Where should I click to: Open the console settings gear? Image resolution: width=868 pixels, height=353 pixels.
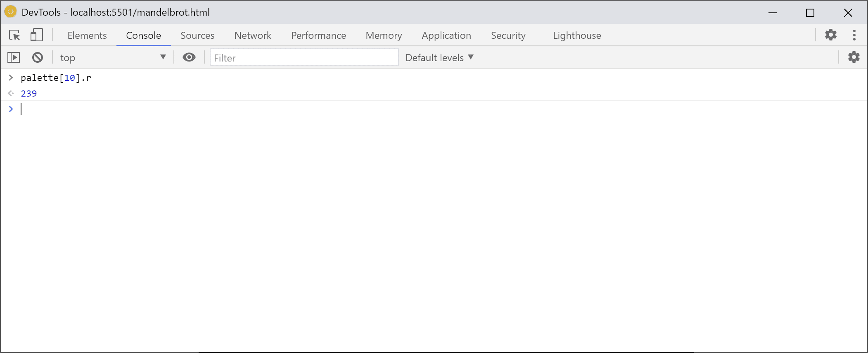pyautogui.click(x=854, y=57)
